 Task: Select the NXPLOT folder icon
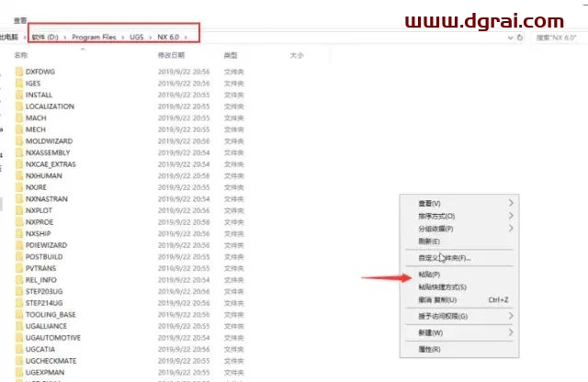19,210
